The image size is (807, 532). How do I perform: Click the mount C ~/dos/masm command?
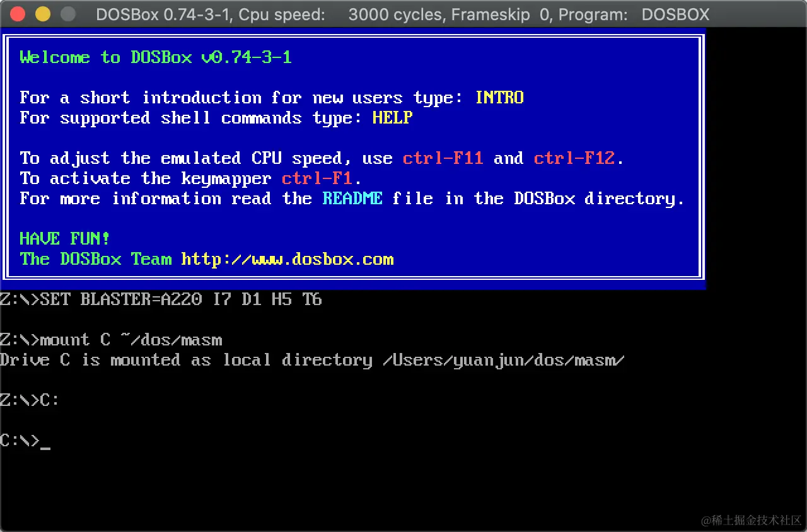(131, 340)
